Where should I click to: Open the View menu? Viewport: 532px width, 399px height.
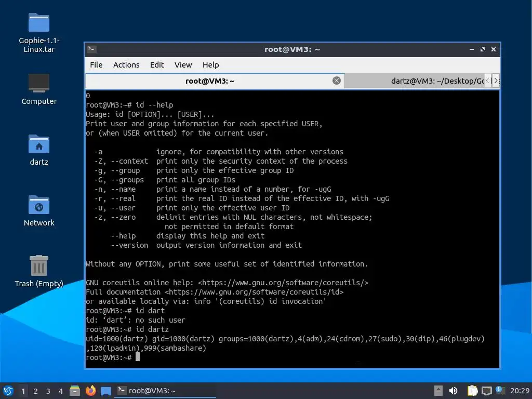[183, 65]
